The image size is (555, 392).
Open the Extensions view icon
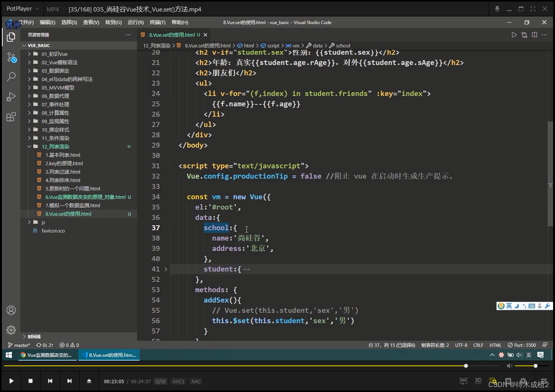click(x=11, y=117)
